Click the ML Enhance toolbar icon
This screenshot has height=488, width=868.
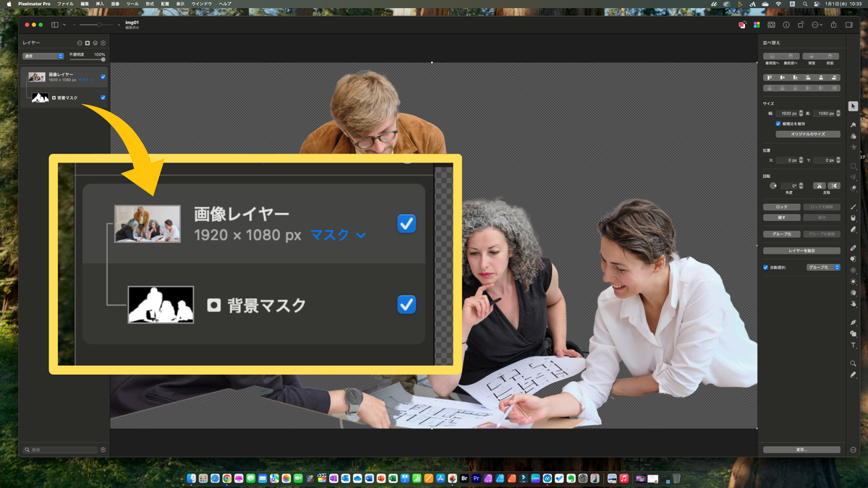pyautogui.click(x=771, y=25)
